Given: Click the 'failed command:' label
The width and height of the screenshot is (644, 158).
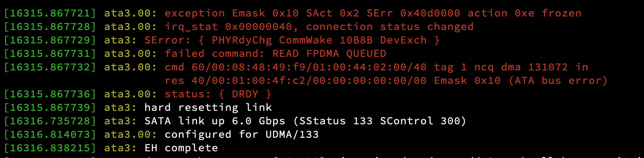Looking at the screenshot, I should point(215,54).
